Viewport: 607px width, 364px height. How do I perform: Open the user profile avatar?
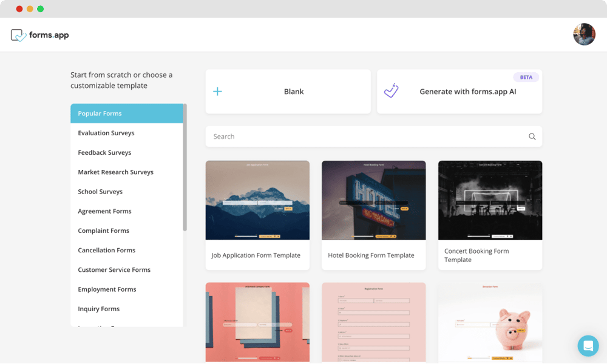point(584,35)
